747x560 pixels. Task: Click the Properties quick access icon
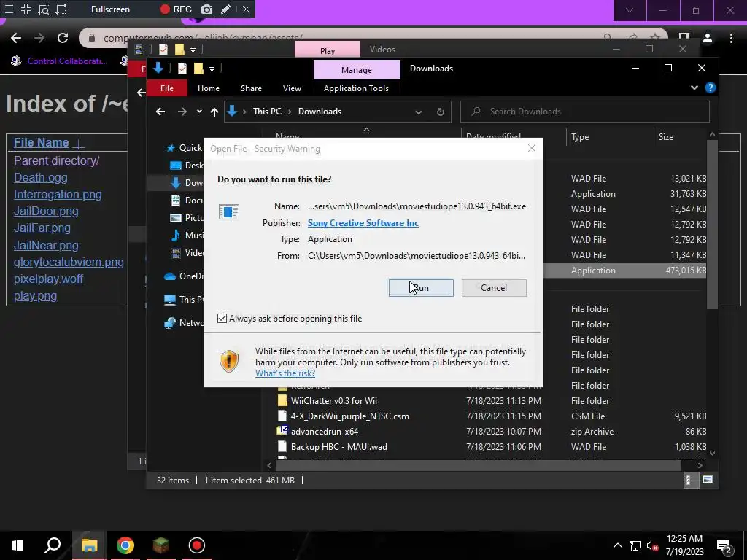(182, 69)
